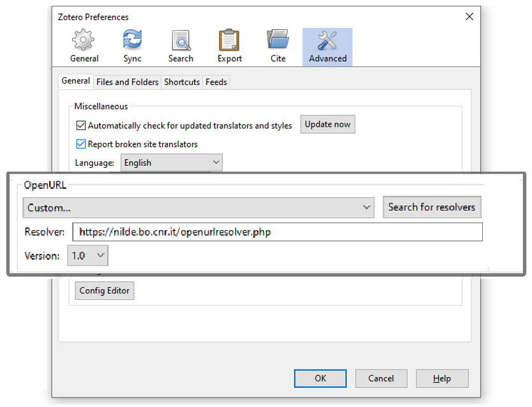The height and width of the screenshot is (407, 532).
Task: Expand the Version 1.0 dropdown
Action: click(88, 255)
